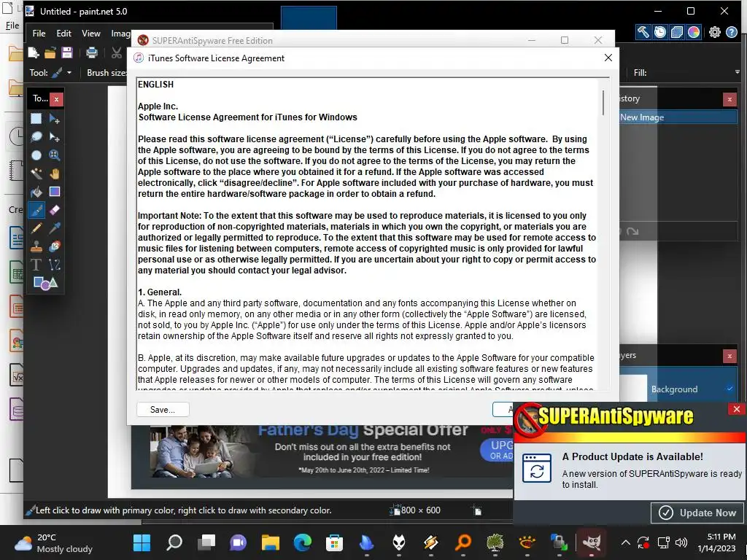
Task: Show hidden system tray icons chevron
Action: click(625, 542)
